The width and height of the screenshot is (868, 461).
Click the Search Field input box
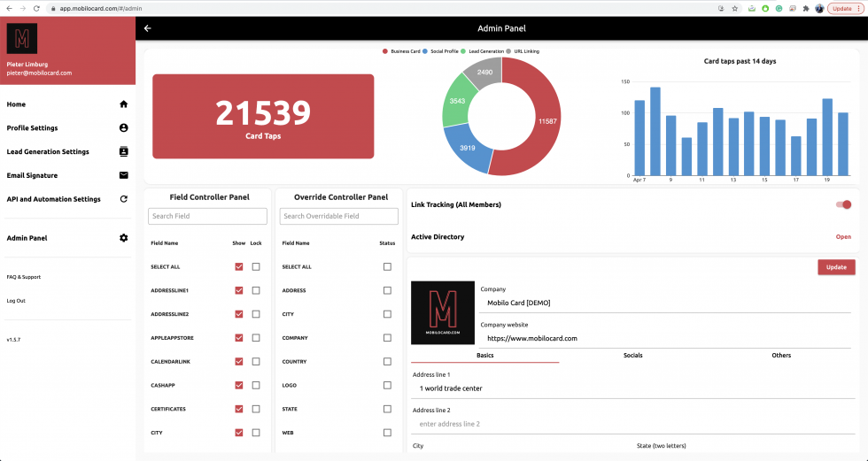point(207,216)
